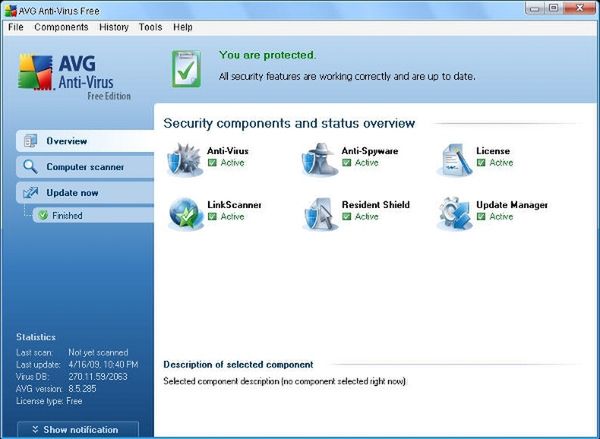600x439 pixels.
Task: Click the last update date '4/16/09, 10:40 PM'
Action: pos(103,364)
